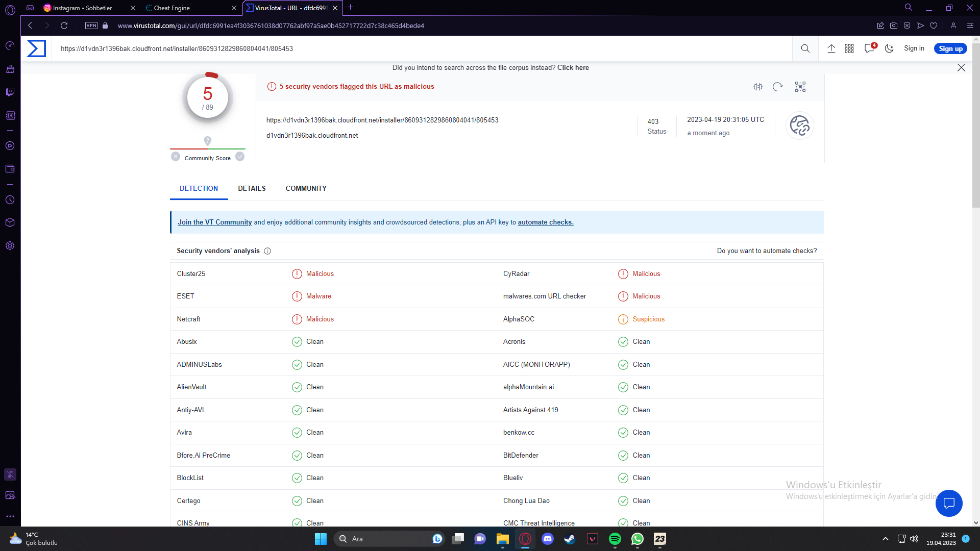Viewport: 980px width, 551px height.
Task: Click the VirusTotal logo icon
Action: tap(36, 48)
